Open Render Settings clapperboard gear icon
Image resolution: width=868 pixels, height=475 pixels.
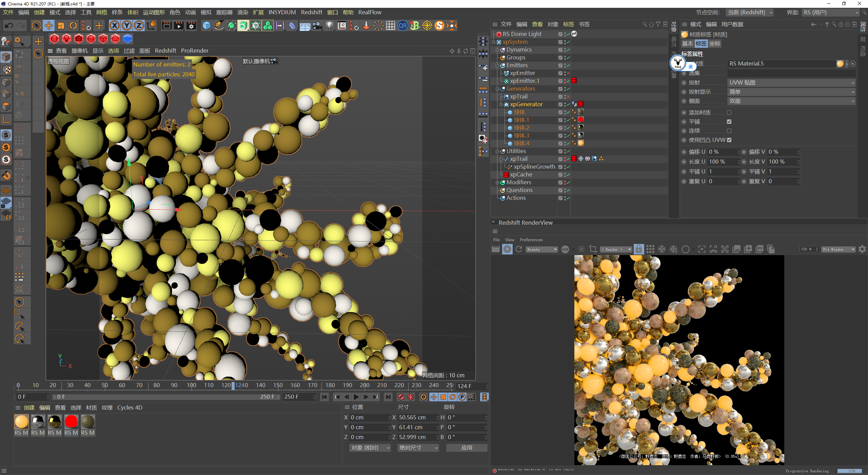[x=191, y=25]
